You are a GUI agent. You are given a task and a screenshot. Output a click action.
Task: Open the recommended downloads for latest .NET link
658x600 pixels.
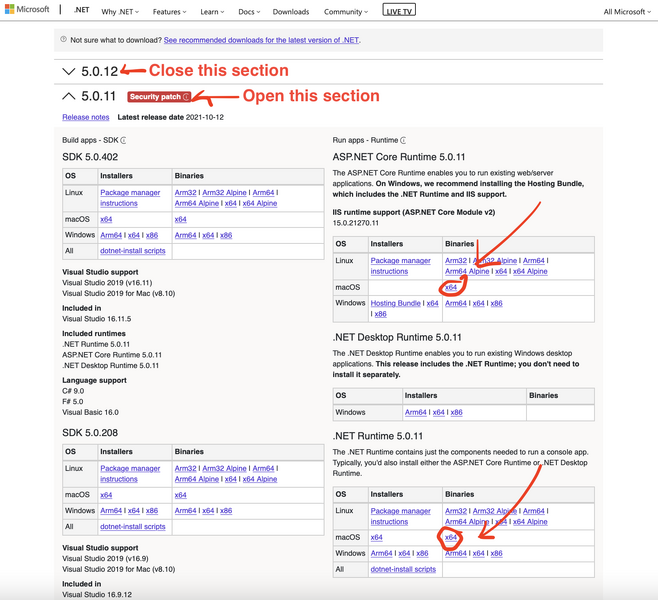point(261,40)
